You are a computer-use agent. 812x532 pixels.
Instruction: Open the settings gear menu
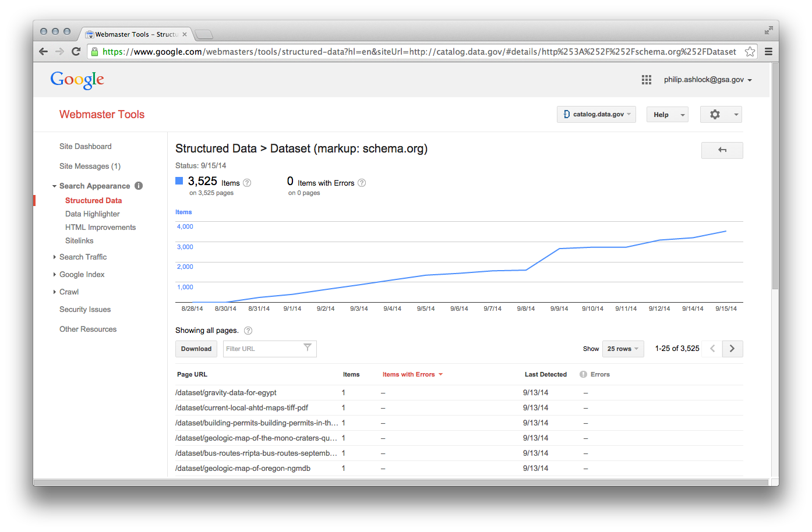tap(721, 115)
